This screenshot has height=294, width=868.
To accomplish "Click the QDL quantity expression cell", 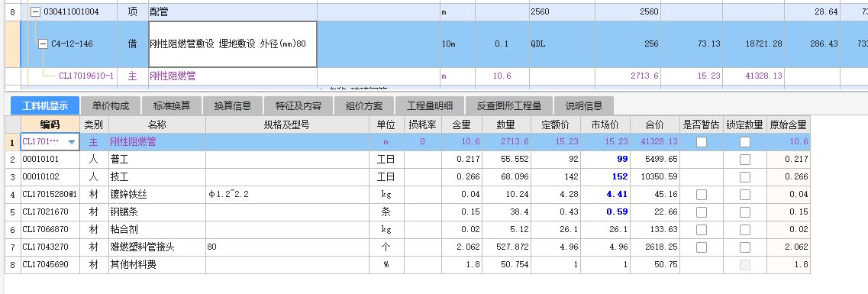I will pos(562,44).
